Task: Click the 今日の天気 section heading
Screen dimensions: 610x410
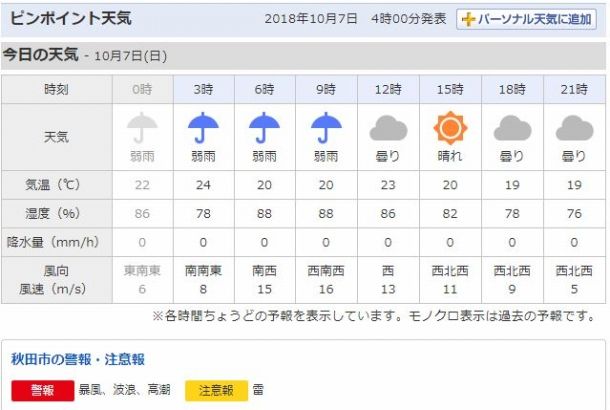Action: tap(41, 55)
